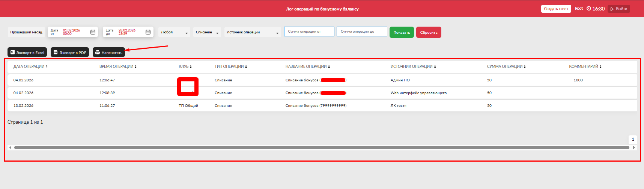Focus the 'Сумма операции до' field
This screenshot has width=644, height=189.
[x=361, y=31]
